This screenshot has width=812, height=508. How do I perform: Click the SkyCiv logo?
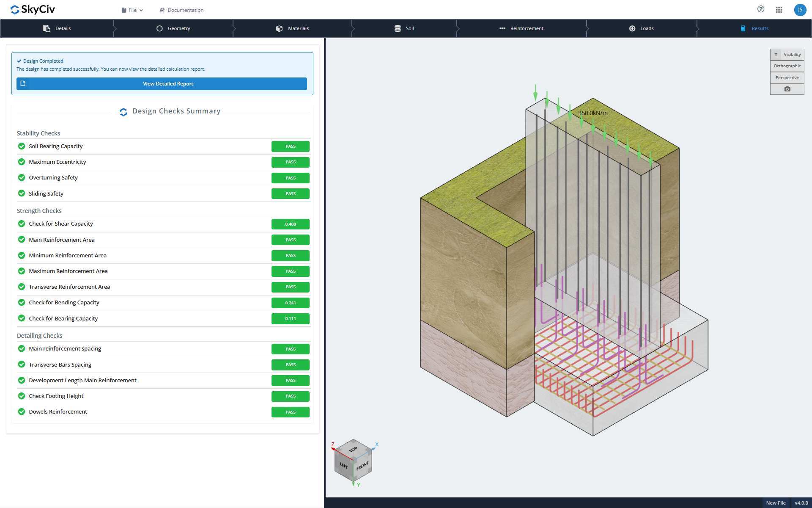click(x=33, y=9)
